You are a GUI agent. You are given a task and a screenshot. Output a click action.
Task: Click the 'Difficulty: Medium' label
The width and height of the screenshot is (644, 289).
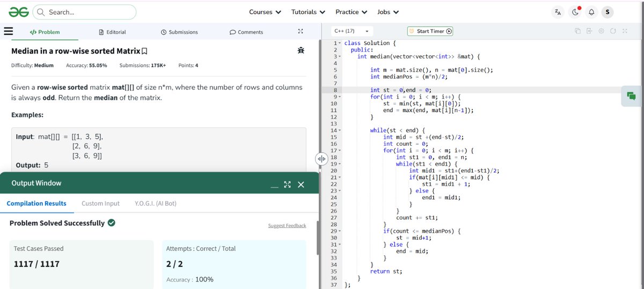pyautogui.click(x=32, y=65)
